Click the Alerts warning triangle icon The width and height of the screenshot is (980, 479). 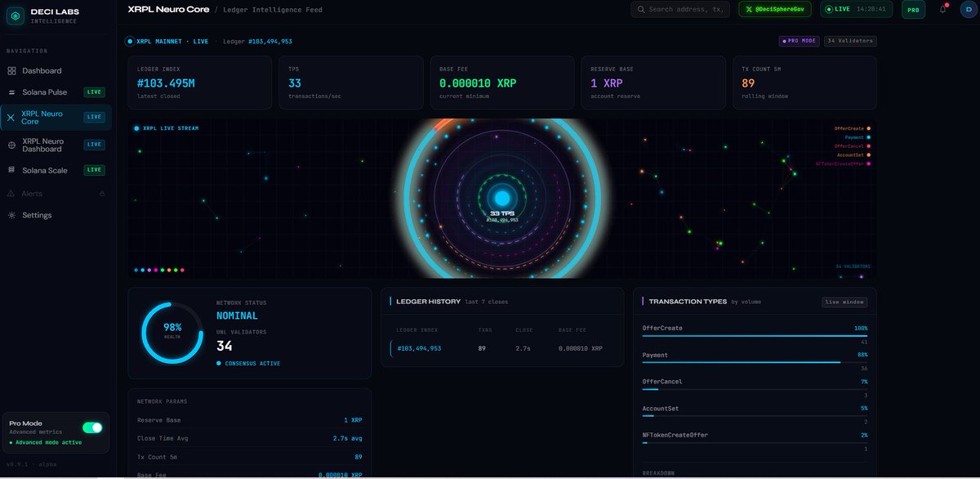(x=11, y=194)
